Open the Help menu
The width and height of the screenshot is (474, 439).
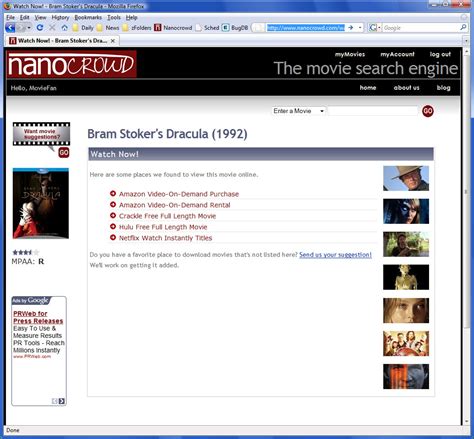pos(131,17)
